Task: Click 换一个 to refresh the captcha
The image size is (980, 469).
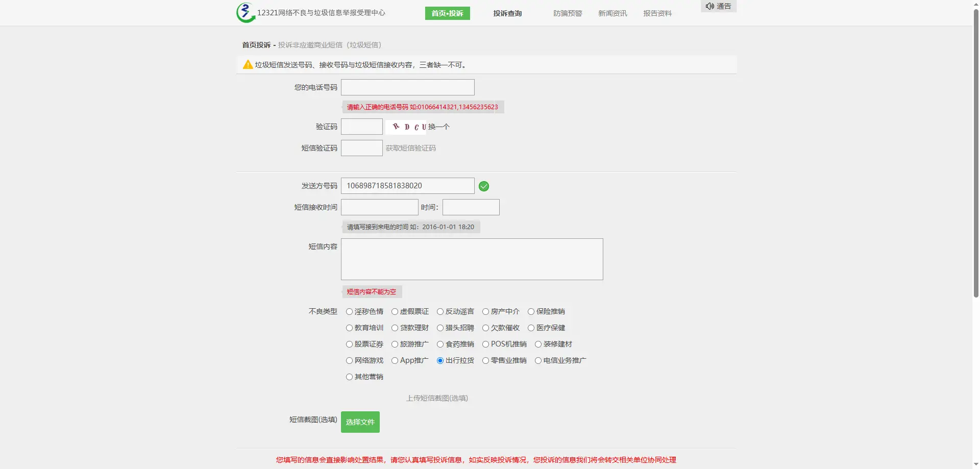Action: pos(439,127)
